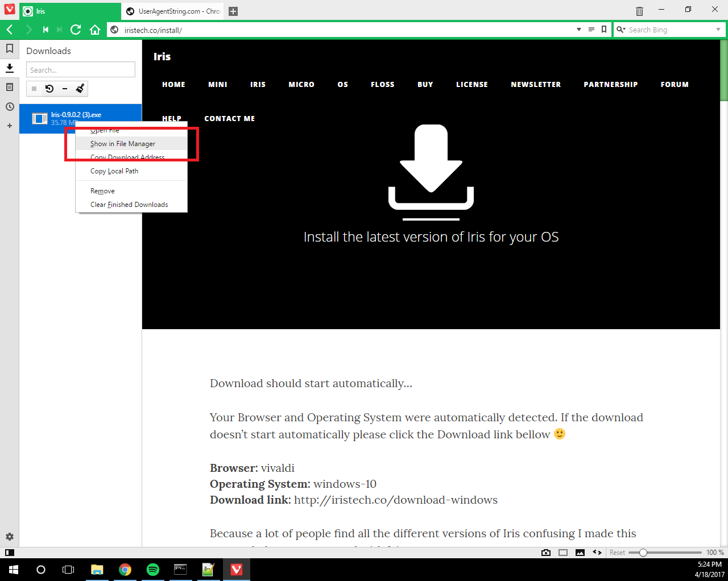Remove the selected download with minus button
728x581 pixels.
click(65, 89)
